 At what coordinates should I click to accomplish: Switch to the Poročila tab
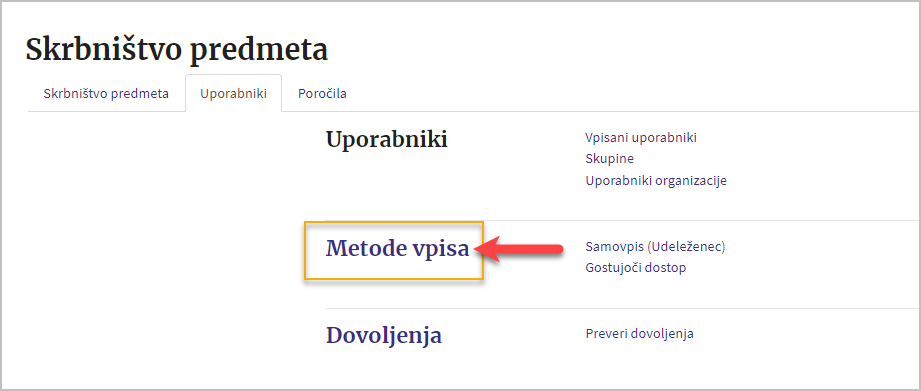coord(322,93)
